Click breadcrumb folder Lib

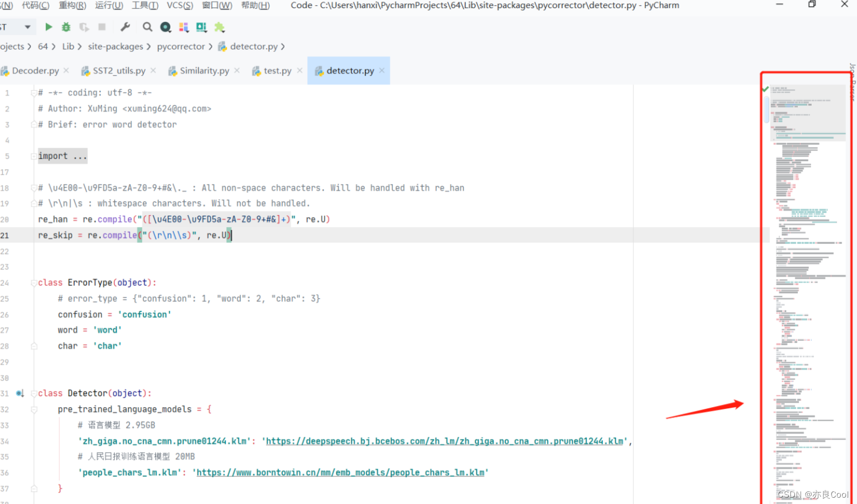point(68,46)
